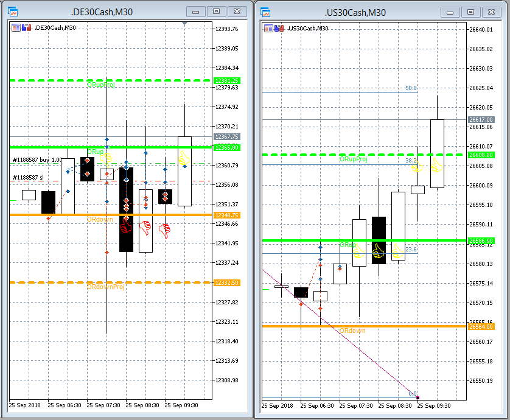
Task: Select red thumb icon on the black 08:30 DE30Cash candle
Action: [126, 225]
